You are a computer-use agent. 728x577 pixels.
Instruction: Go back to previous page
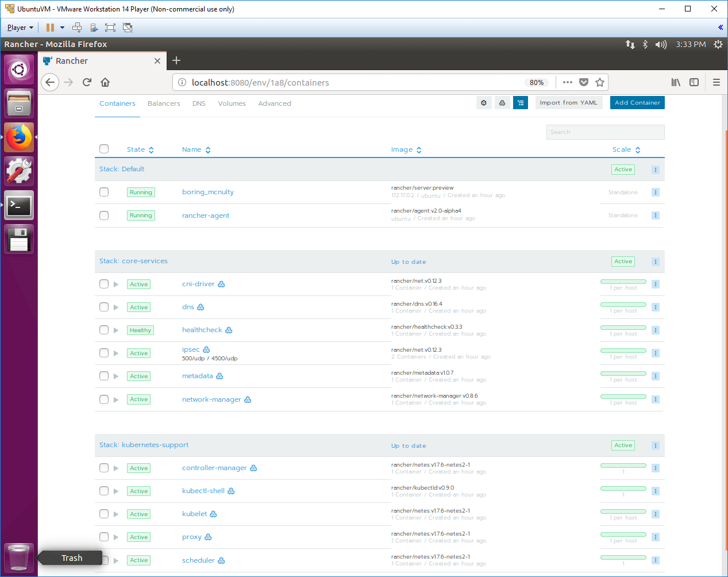click(50, 82)
